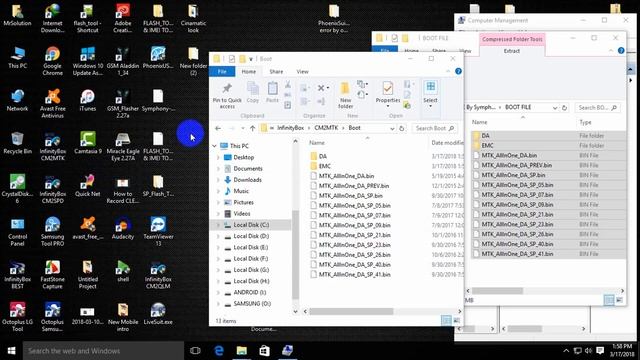Open GSM Aladdin 1_34 shortcut

[122, 61]
